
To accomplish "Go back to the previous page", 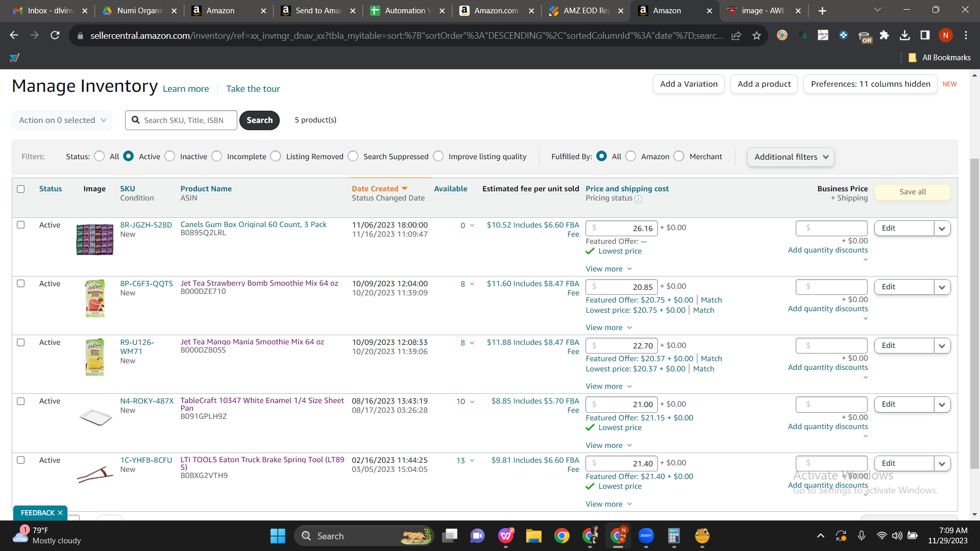I will point(14,35).
